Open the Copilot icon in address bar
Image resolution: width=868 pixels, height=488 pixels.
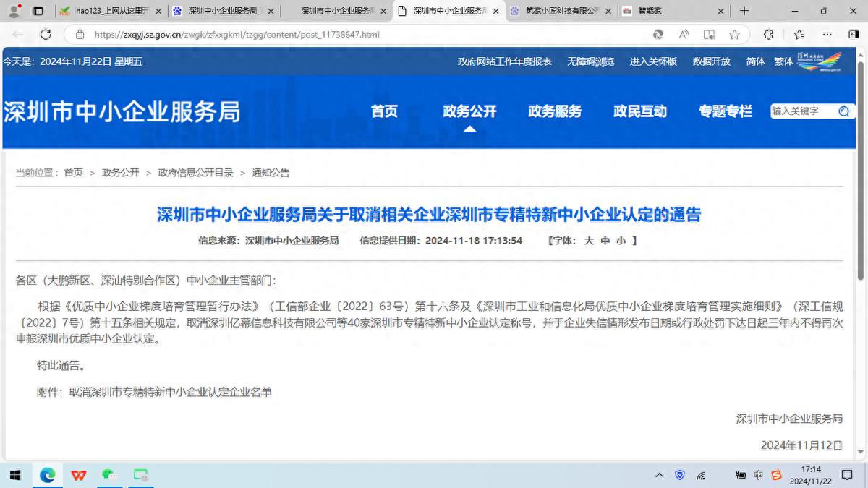(658, 34)
